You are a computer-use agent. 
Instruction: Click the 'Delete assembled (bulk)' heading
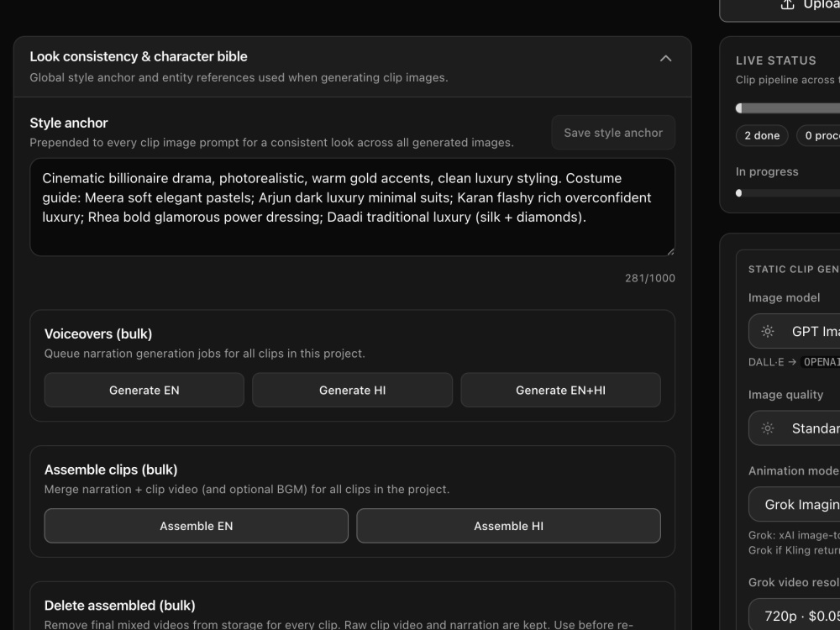tap(119, 606)
